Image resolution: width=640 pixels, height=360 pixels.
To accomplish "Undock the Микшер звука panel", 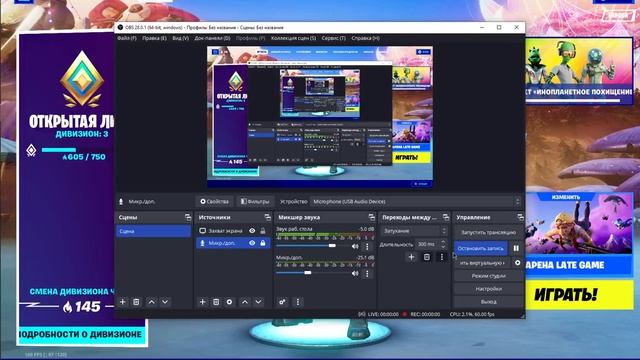I will click(x=371, y=217).
